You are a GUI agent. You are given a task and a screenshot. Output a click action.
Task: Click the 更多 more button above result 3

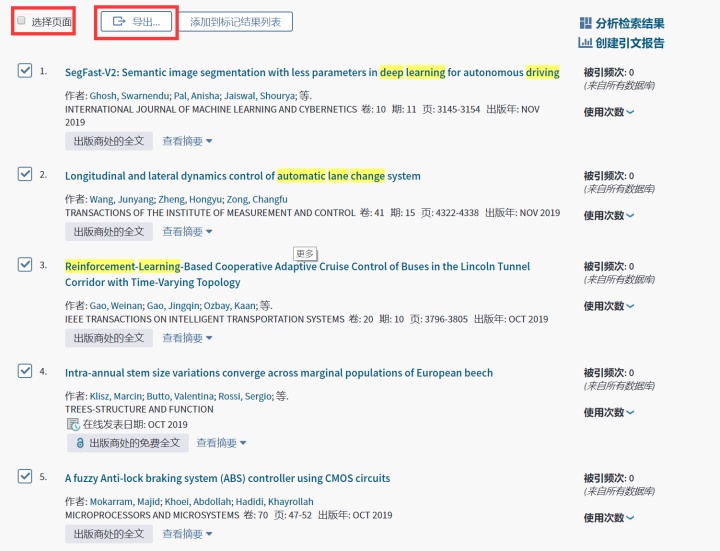(x=305, y=253)
